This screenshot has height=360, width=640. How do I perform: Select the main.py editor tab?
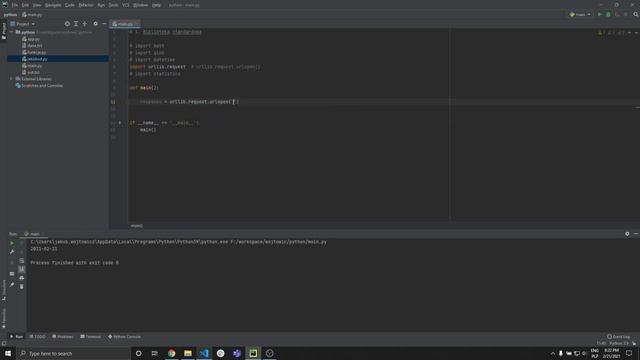(x=125, y=24)
